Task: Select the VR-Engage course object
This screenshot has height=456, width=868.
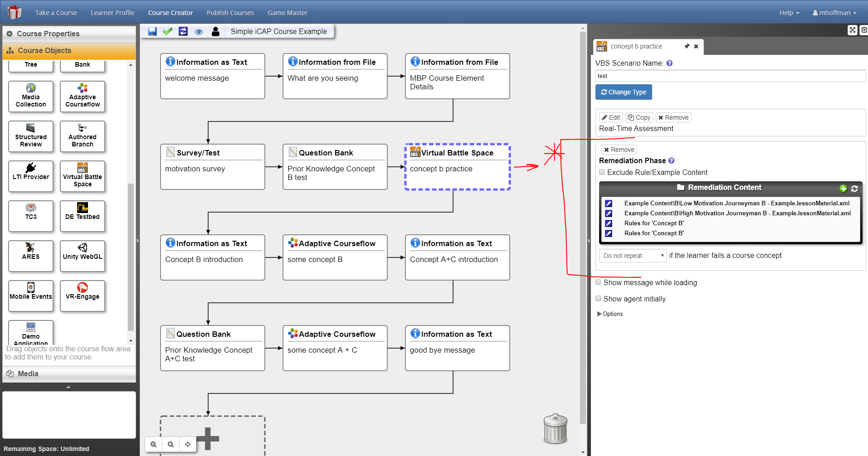Action: [x=83, y=296]
